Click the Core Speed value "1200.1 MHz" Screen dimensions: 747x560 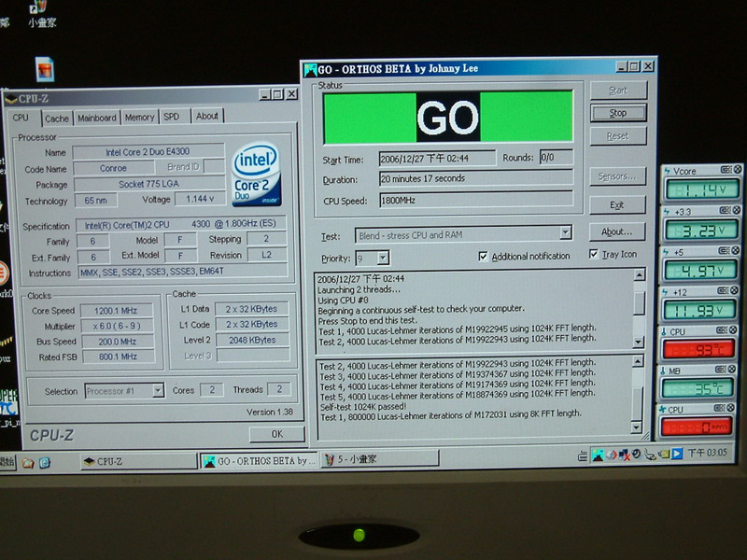click(116, 311)
